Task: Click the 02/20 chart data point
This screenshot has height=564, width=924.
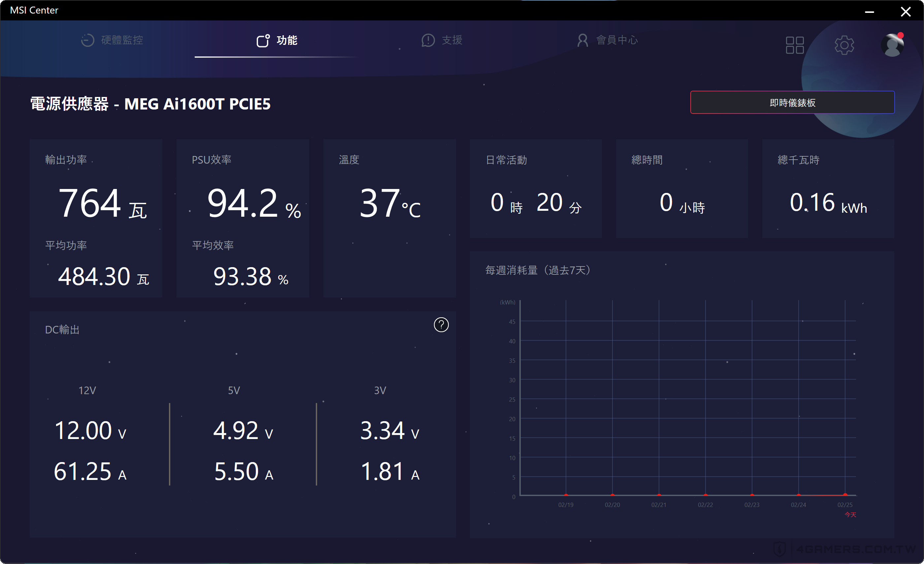Action: click(x=612, y=495)
